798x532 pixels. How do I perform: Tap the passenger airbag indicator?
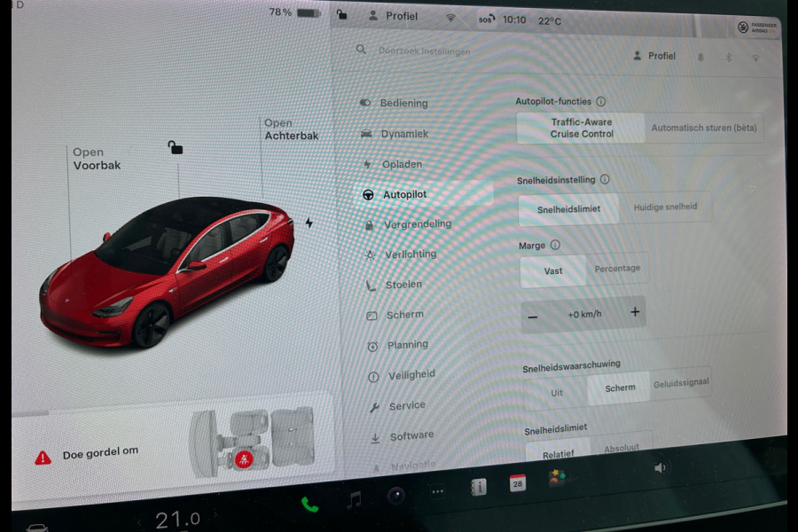tap(757, 27)
